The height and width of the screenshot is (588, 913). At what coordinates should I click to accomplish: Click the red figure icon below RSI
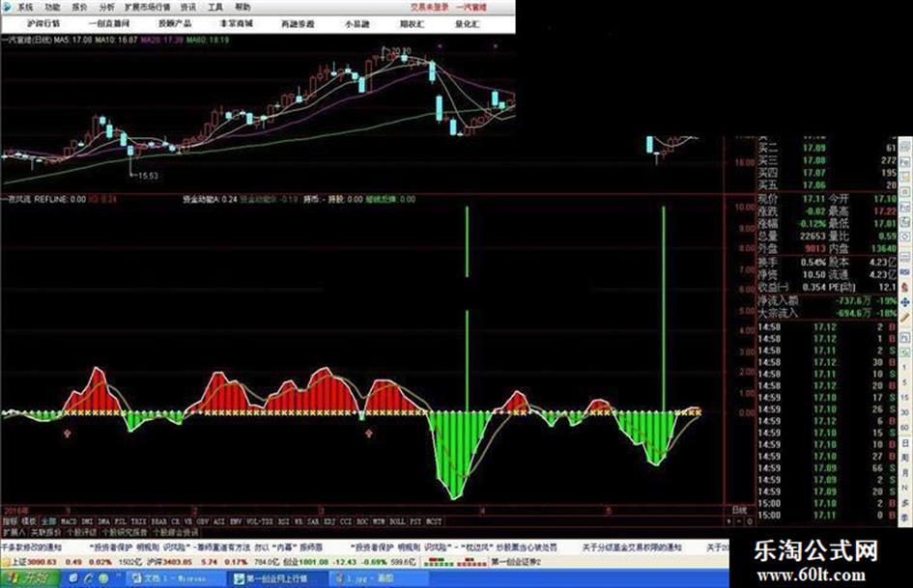tap(905, 287)
